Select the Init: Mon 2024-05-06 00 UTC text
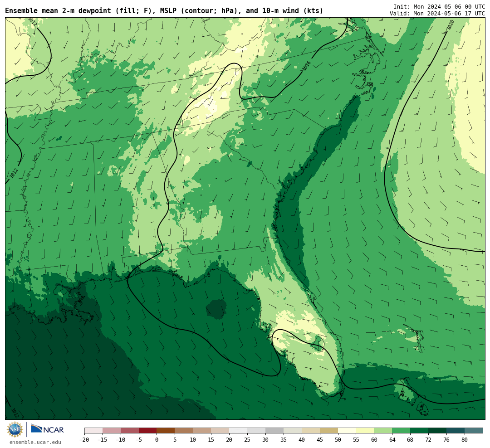 click(x=439, y=6)
